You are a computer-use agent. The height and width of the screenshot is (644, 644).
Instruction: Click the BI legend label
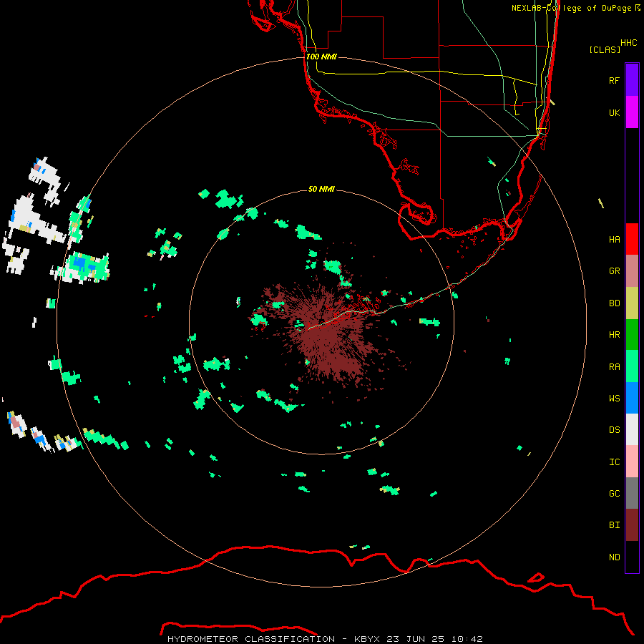pyautogui.click(x=614, y=525)
